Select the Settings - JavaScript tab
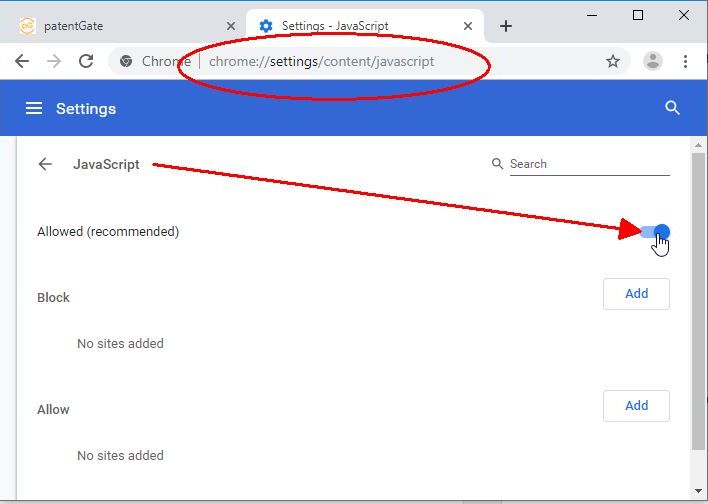708x504 pixels. point(365,26)
